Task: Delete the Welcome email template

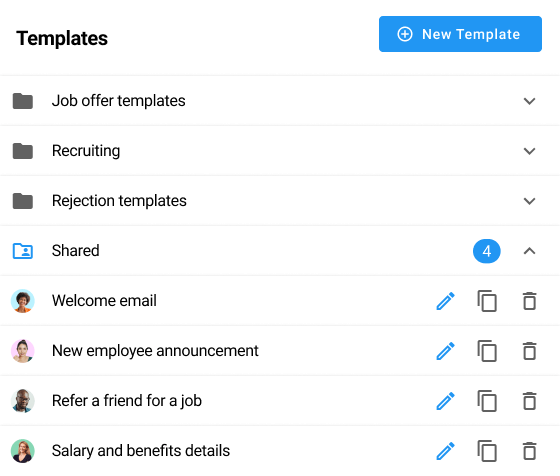Action: click(530, 301)
